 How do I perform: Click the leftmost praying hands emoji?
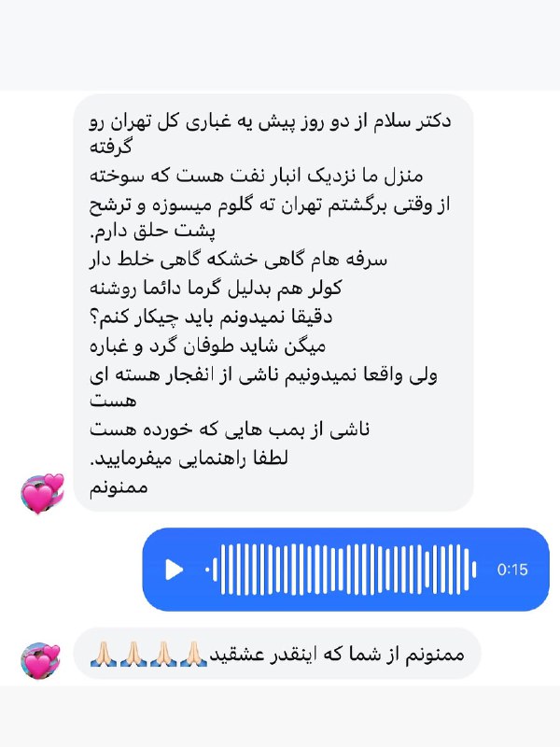[x=104, y=655]
